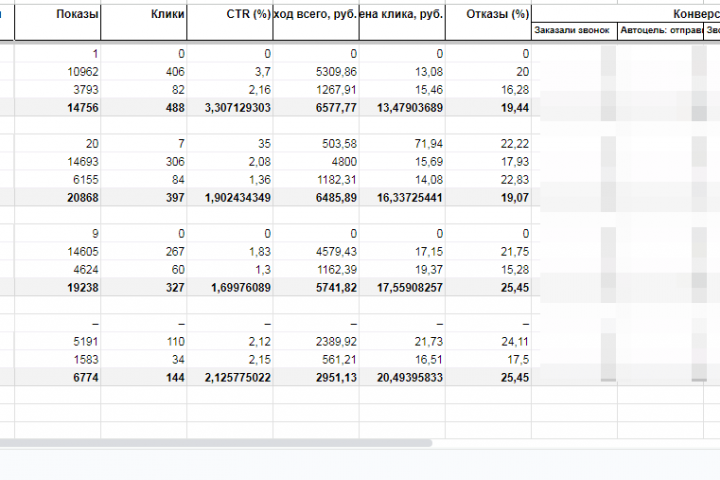Select the Отказы (%) column header

(489, 23)
